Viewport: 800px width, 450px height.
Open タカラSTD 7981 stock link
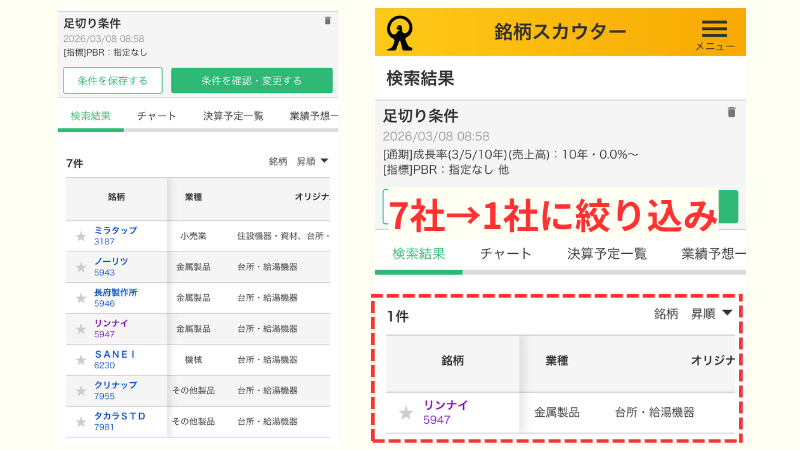click(120, 421)
